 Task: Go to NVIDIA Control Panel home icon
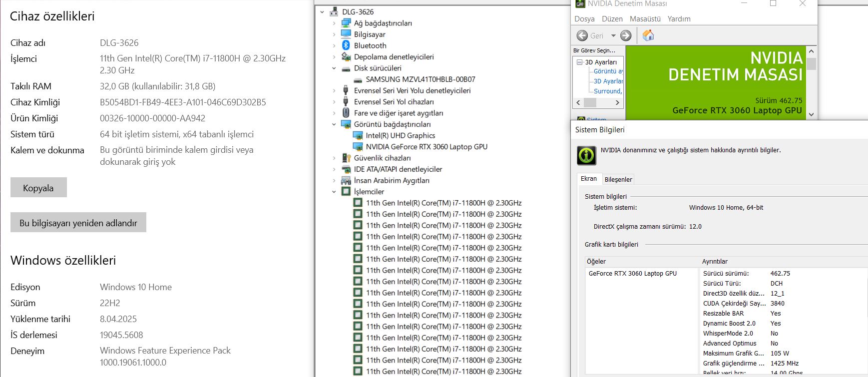[648, 35]
